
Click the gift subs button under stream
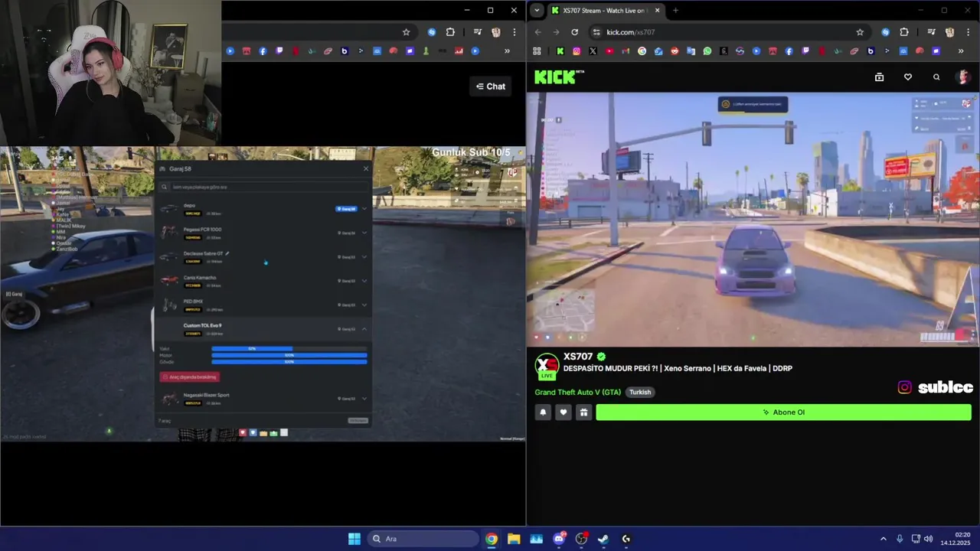(583, 412)
